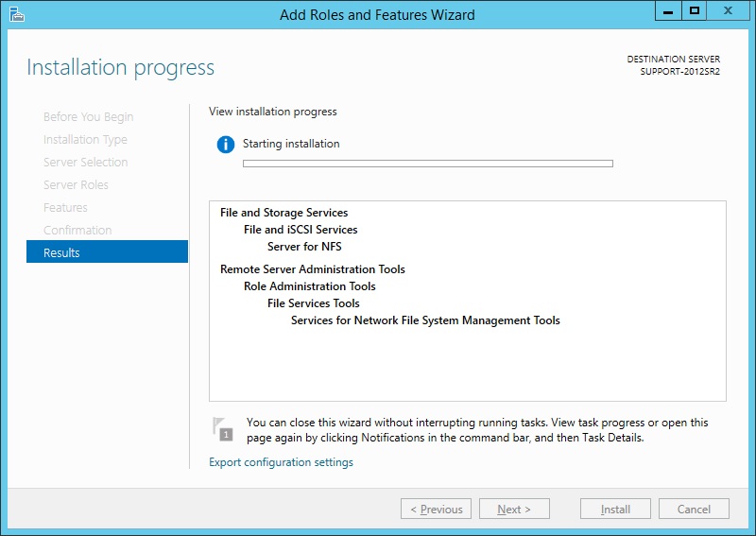Click the blue information icon
Image resolution: width=756 pixels, height=536 pixels.
[x=225, y=145]
